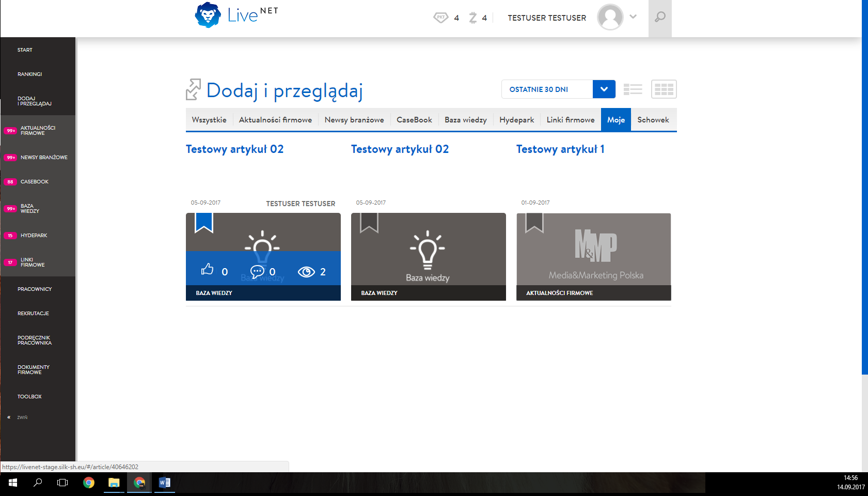
Task: Open the Windows Start button
Action: click(x=13, y=483)
